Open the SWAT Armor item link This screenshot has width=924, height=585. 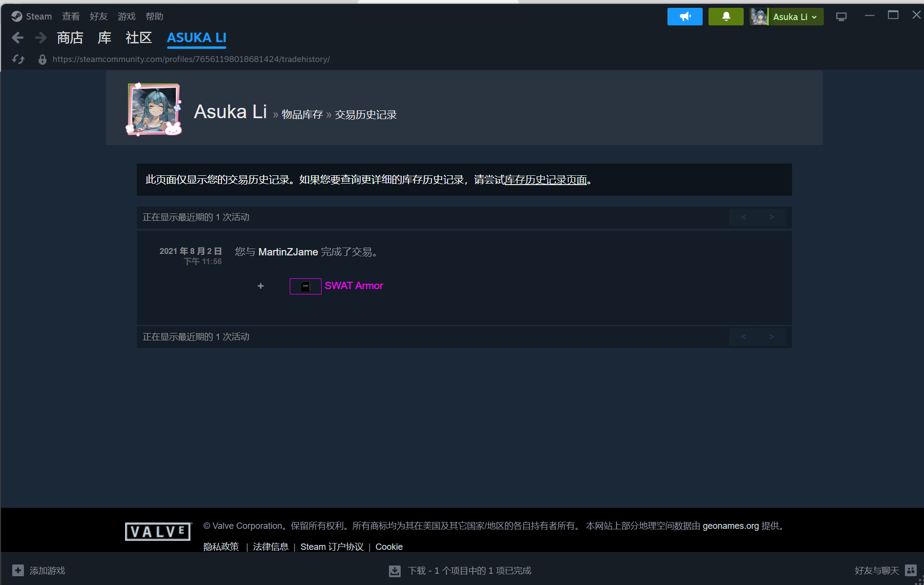click(354, 286)
